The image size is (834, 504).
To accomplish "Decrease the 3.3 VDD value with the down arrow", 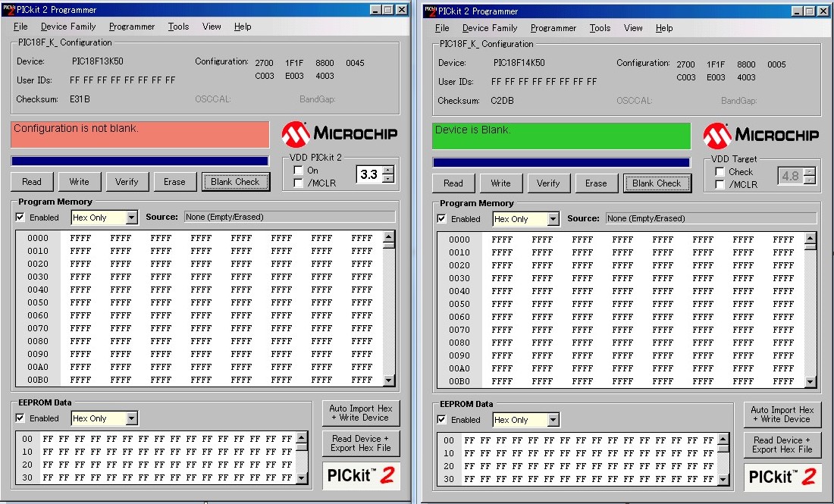I will pyautogui.click(x=388, y=178).
